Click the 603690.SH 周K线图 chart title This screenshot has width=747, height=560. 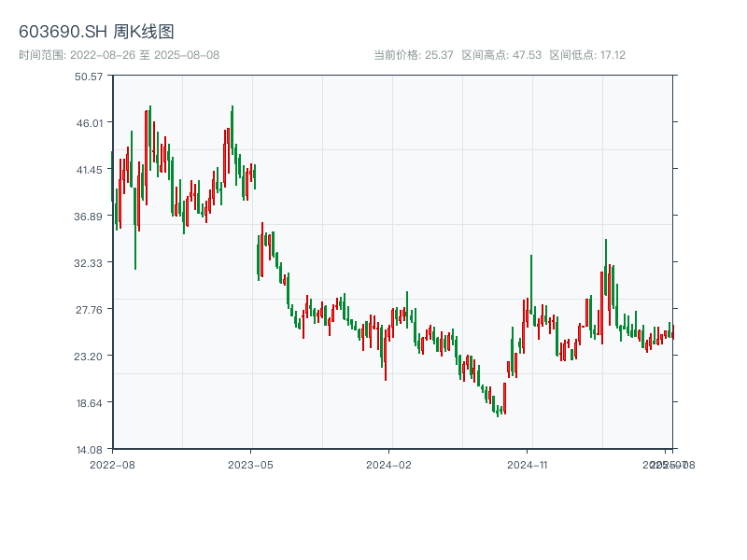96,33
